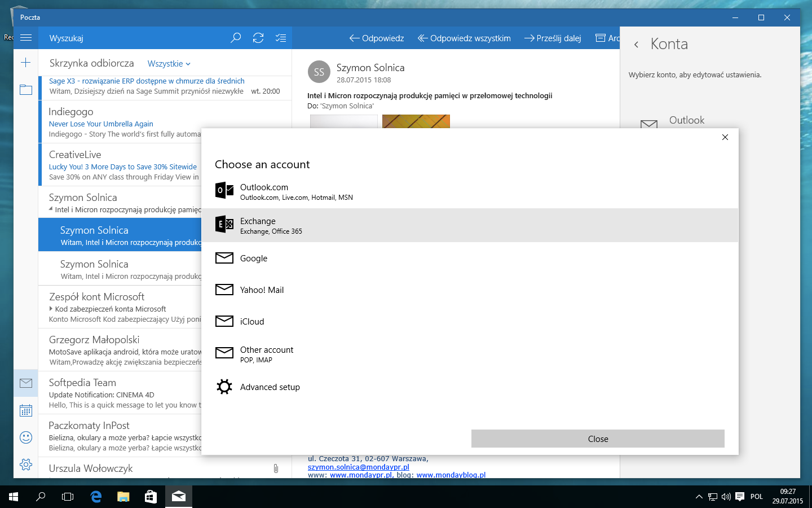Open the folders icon in the sidebar
Screen dimensions: 812x508
click(26, 90)
